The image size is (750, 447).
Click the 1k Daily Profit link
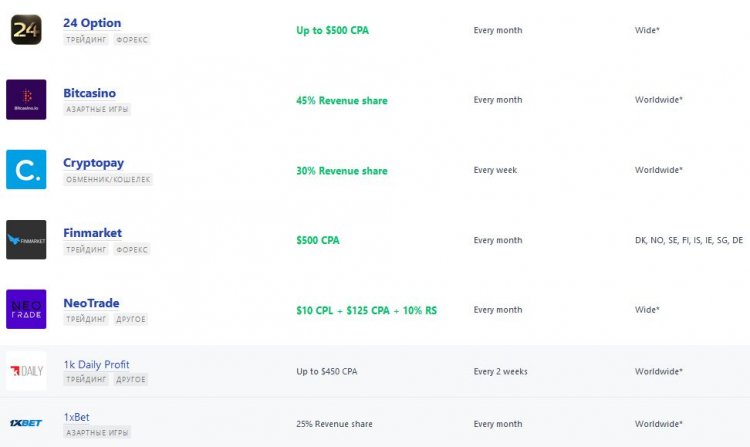(x=96, y=364)
